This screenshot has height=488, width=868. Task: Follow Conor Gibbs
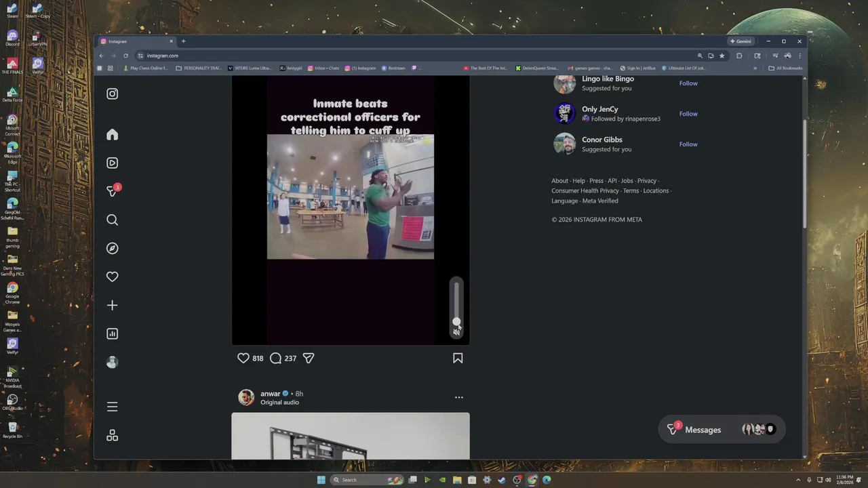[x=688, y=144]
